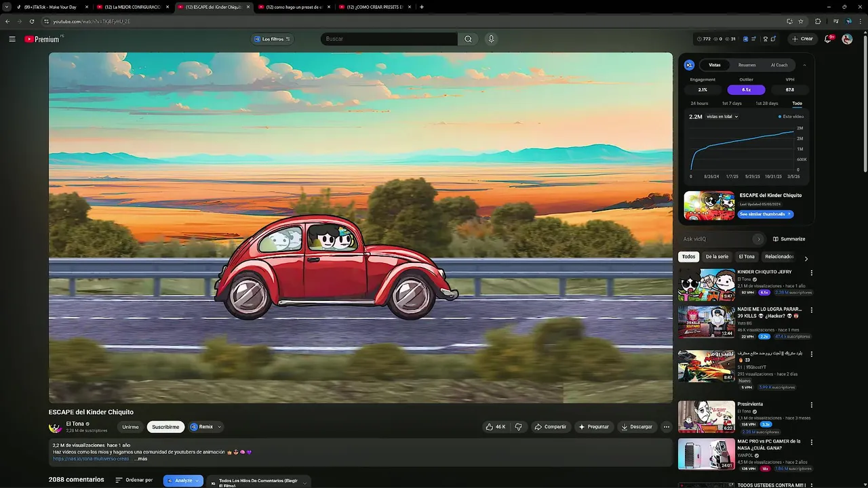Click the vidIQ logo in stats panel

click(x=689, y=65)
